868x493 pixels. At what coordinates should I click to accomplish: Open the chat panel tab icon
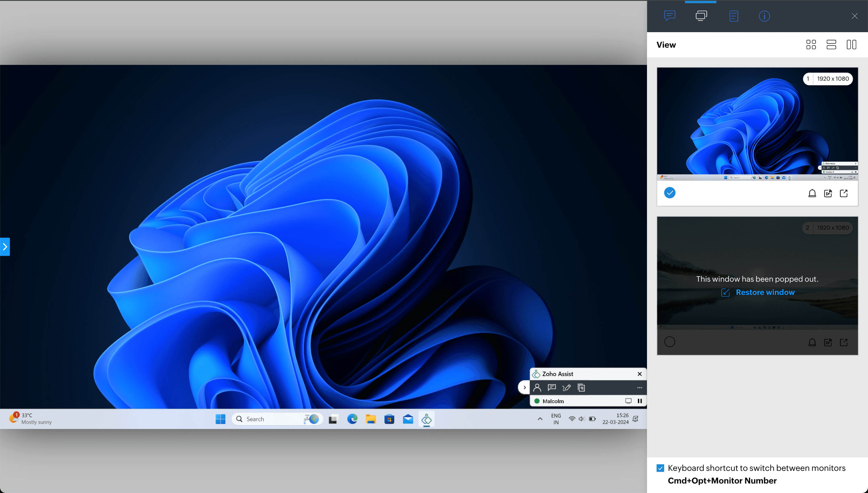[x=669, y=16]
